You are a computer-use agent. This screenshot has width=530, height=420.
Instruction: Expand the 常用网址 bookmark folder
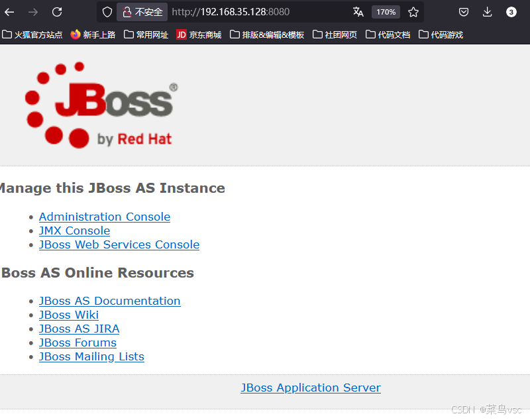click(146, 34)
